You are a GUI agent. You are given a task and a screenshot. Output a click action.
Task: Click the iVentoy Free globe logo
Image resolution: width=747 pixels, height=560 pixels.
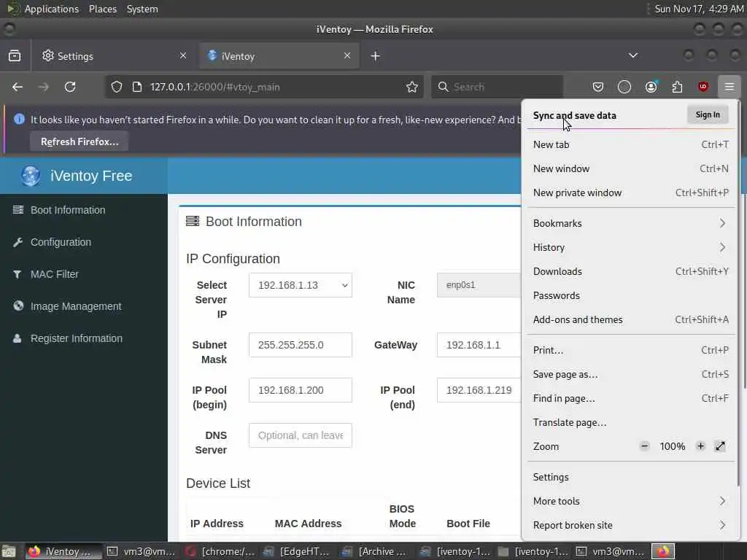pos(31,176)
